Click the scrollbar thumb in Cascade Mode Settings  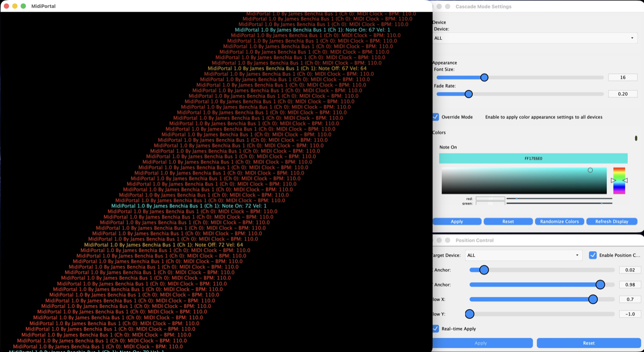[636, 139]
